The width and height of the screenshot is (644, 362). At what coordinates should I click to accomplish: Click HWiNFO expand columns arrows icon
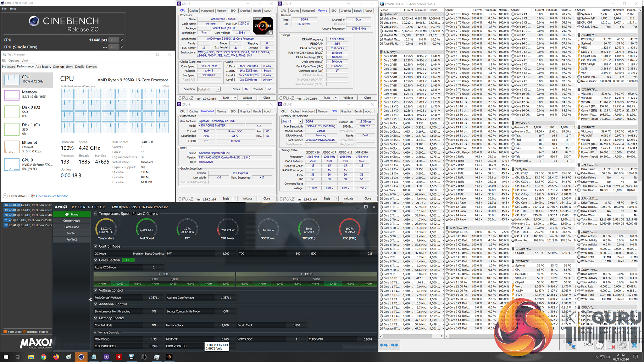[384, 345]
